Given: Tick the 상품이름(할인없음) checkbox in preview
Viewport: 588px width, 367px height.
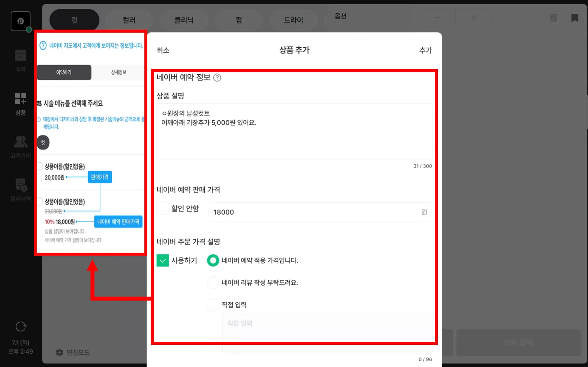Looking at the screenshot, I should tap(40, 166).
